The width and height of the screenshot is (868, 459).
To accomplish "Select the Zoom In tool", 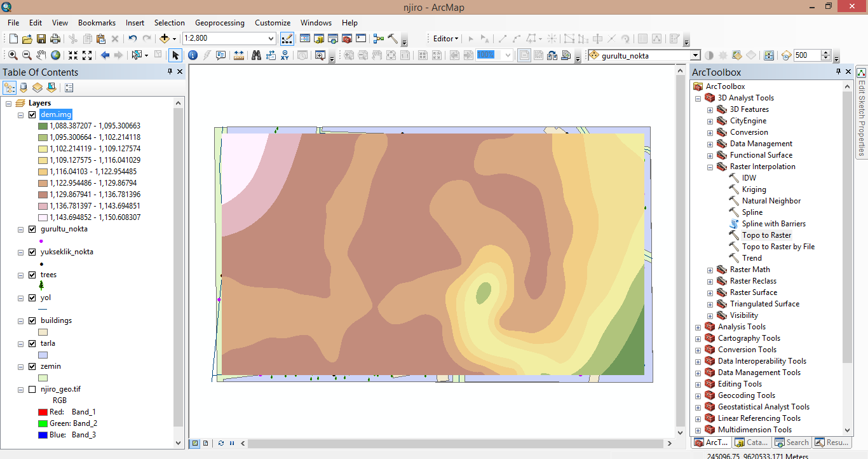I will (13, 55).
